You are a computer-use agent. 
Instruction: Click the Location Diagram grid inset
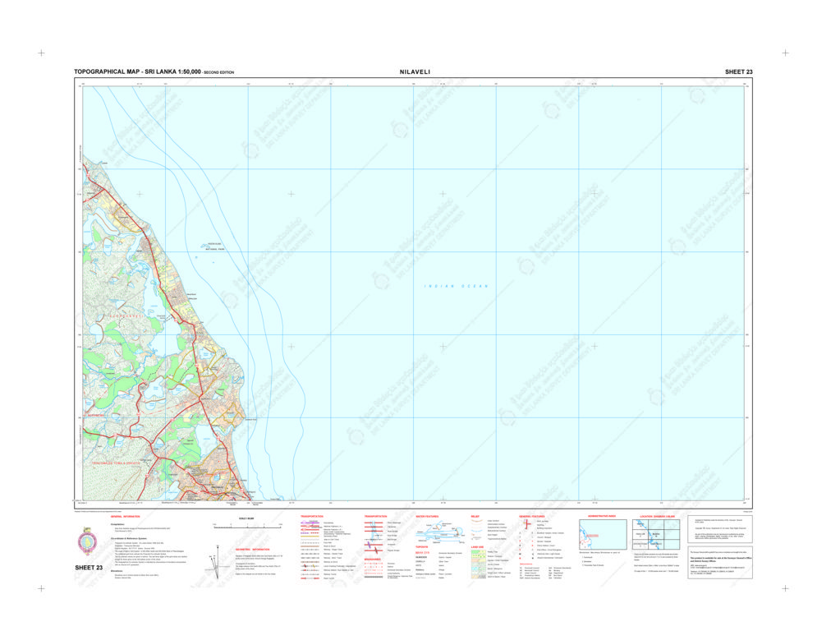(656, 534)
